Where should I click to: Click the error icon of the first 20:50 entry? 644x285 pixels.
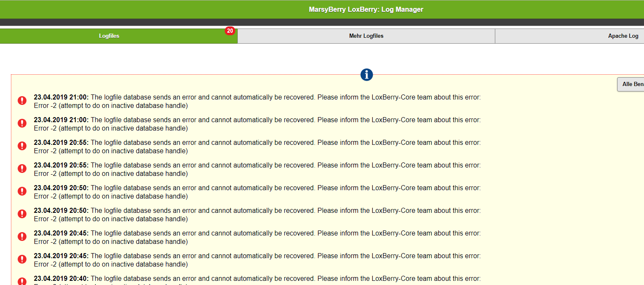(22, 191)
